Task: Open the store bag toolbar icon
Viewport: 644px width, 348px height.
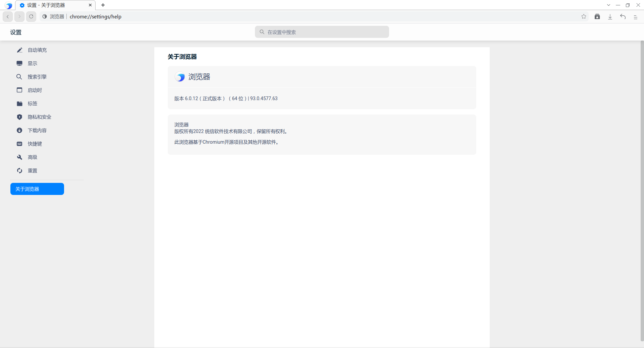Action: point(597,16)
